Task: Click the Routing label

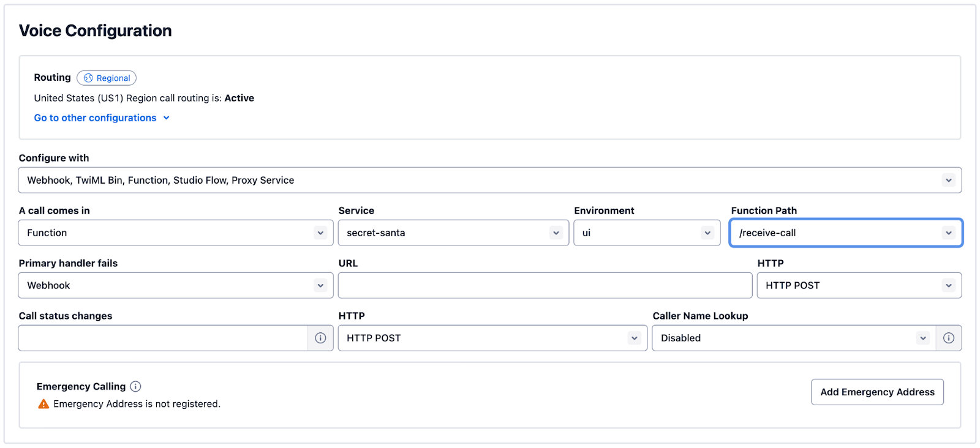Action: pos(52,77)
